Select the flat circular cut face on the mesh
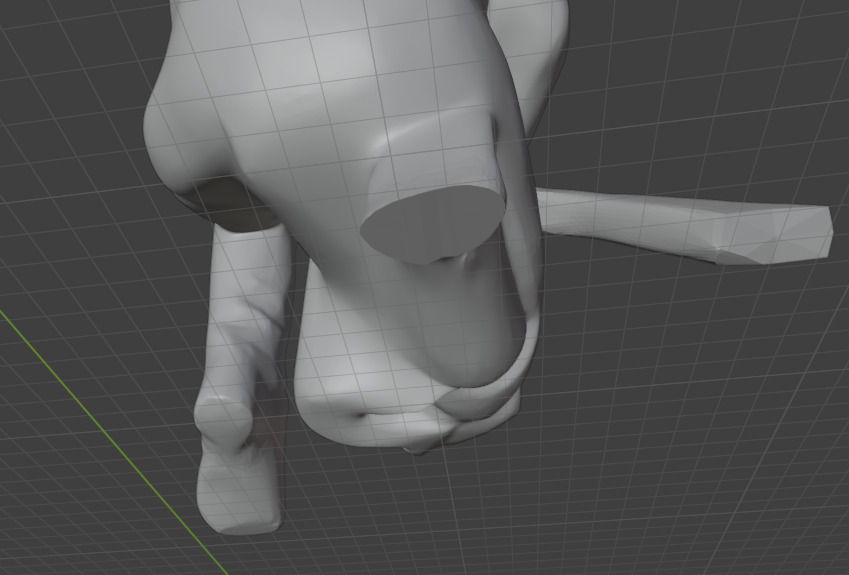Screen dimensions: 849x575 coord(431,225)
